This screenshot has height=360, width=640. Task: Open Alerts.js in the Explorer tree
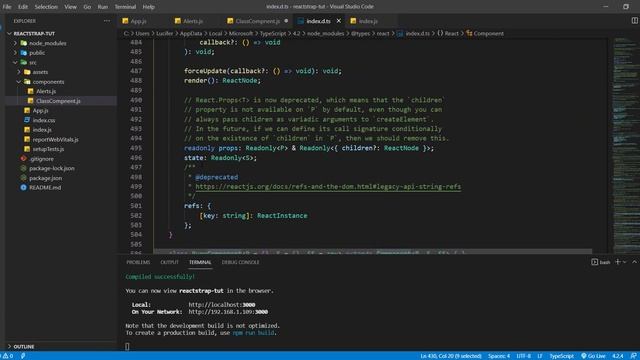pyautogui.click(x=46, y=91)
